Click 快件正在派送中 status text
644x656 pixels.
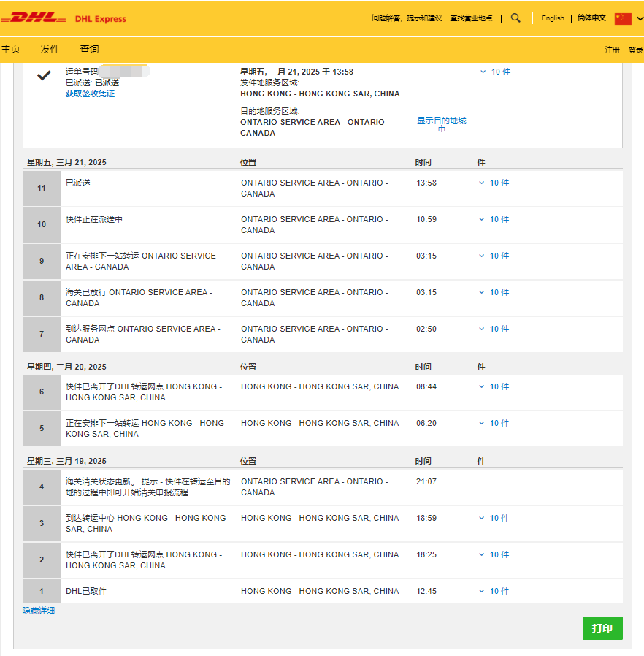coord(94,219)
